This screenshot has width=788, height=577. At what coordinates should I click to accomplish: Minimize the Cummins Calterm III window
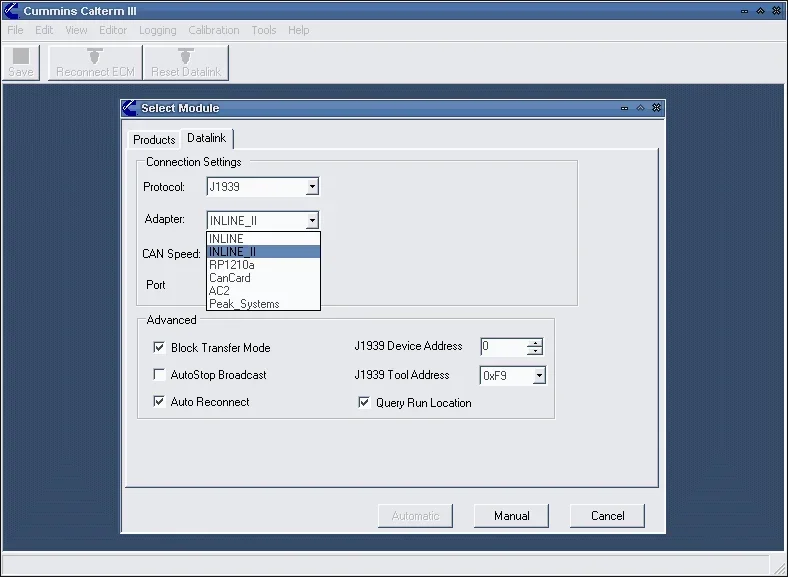point(744,11)
